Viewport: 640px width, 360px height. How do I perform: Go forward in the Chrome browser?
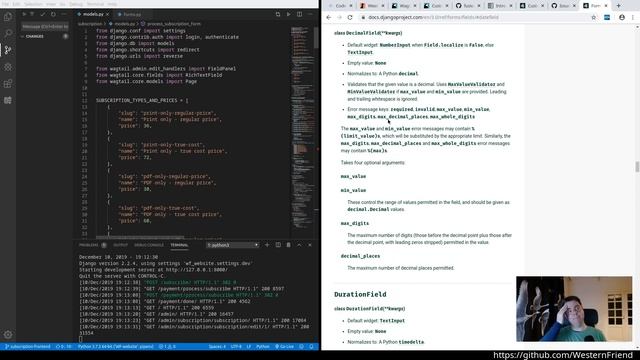click(339, 18)
